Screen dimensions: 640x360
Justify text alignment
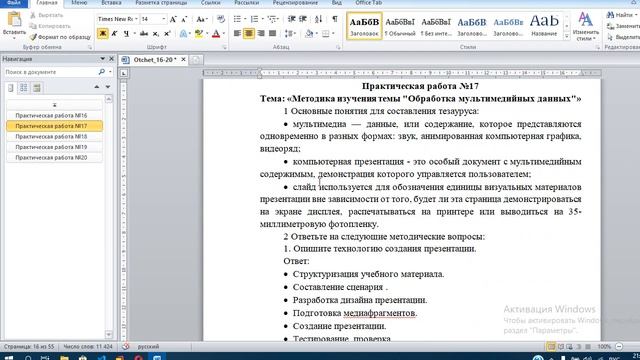click(x=272, y=33)
